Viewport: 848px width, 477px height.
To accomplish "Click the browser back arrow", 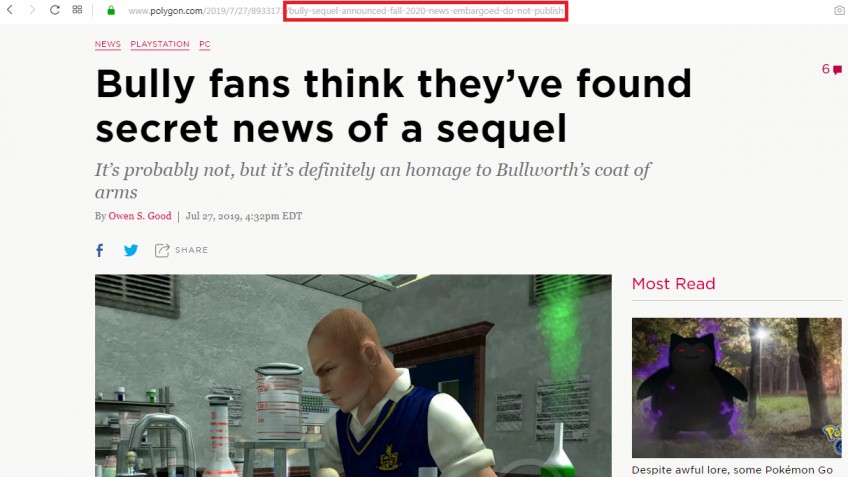I will (x=10, y=10).
